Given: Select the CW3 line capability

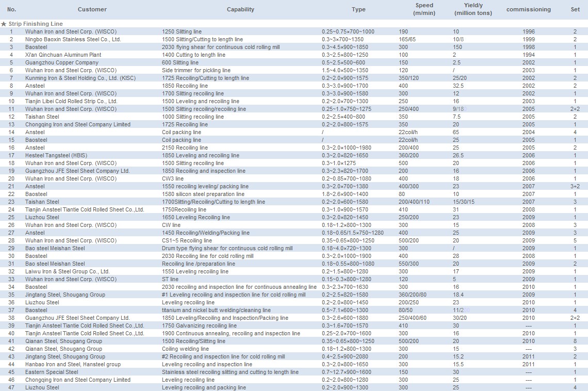Looking at the screenshot, I should click(173, 178).
